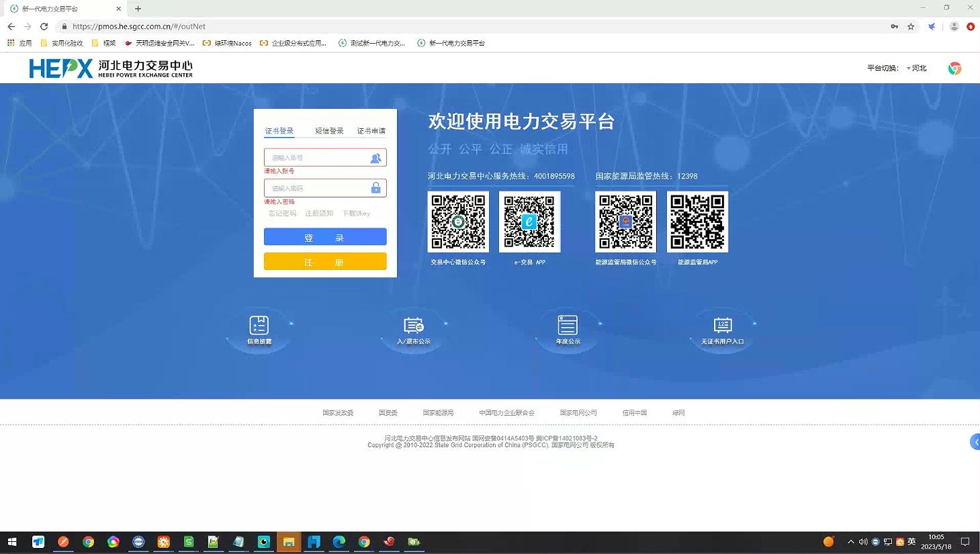This screenshot has width=980, height=554.
Task: Open the 国家电网公司 footer link
Action: tap(578, 413)
